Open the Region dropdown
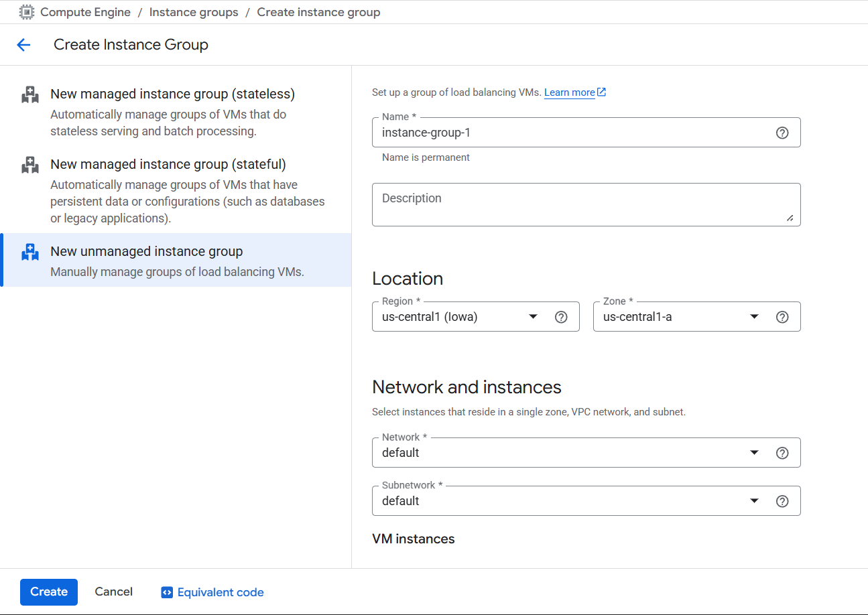The width and height of the screenshot is (868, 615). coord(462,317)
